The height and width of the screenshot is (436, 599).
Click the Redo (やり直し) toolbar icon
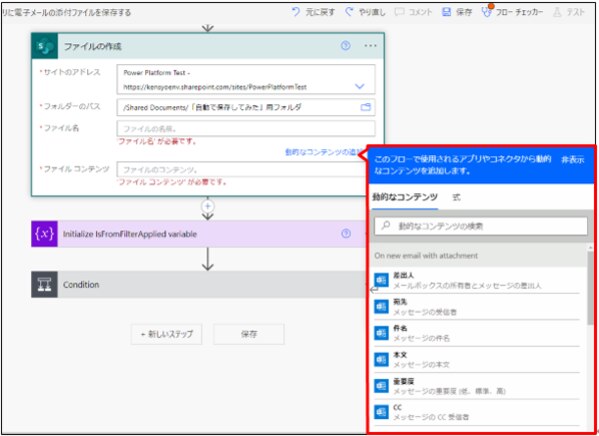(349, 12)
